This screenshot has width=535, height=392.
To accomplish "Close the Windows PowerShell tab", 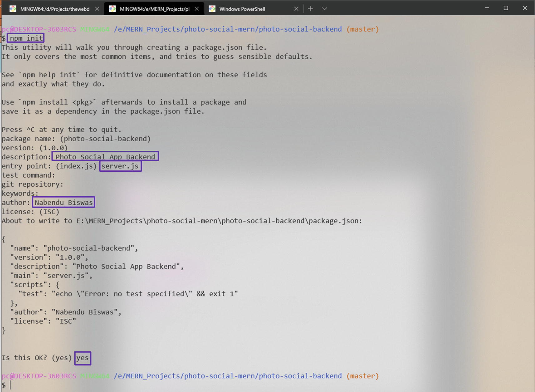I will pos(296,9).
